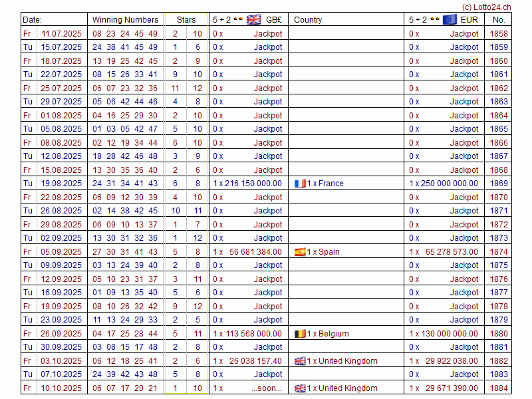Image resolution: width=532 pixels, height=399 pixels.
Task: Click the 'Winning Numbers' column header
Action: pos(125,20)
